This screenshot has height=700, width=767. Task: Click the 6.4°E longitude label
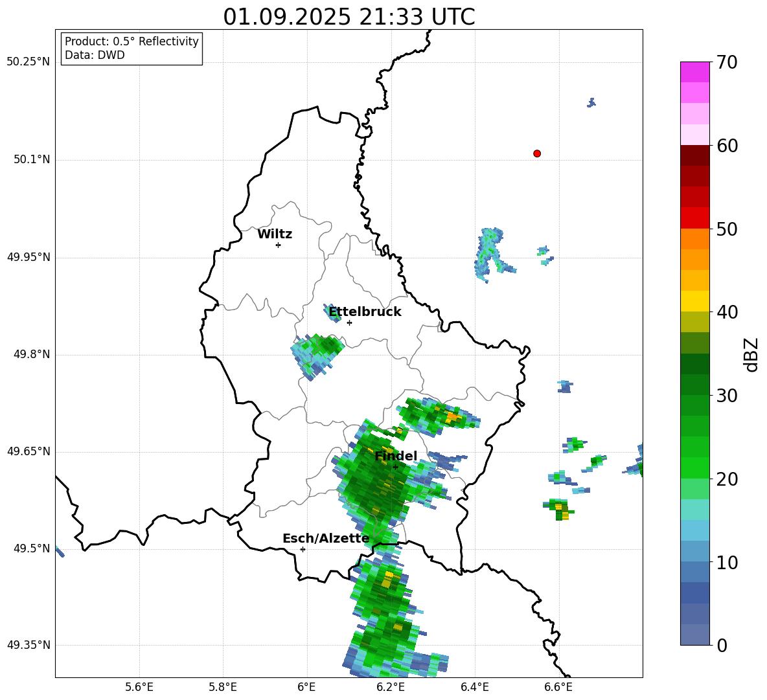tap(474, 688)
